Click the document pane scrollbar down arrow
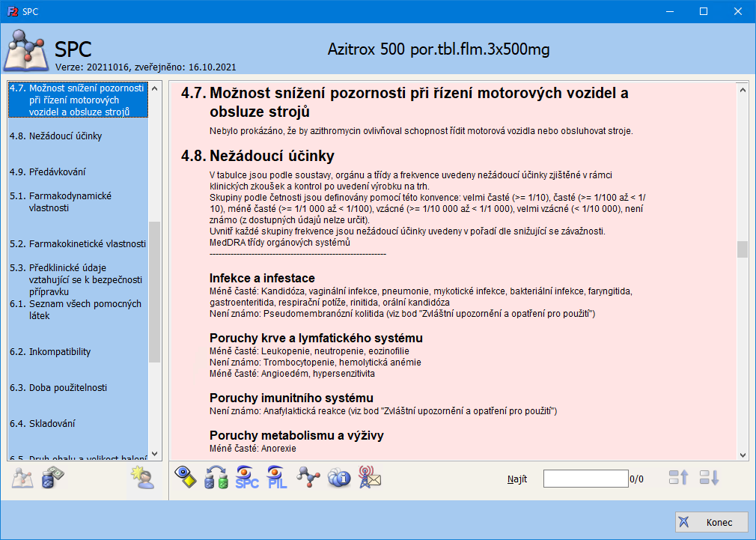 pyautogui.click(x=743, y=455)
